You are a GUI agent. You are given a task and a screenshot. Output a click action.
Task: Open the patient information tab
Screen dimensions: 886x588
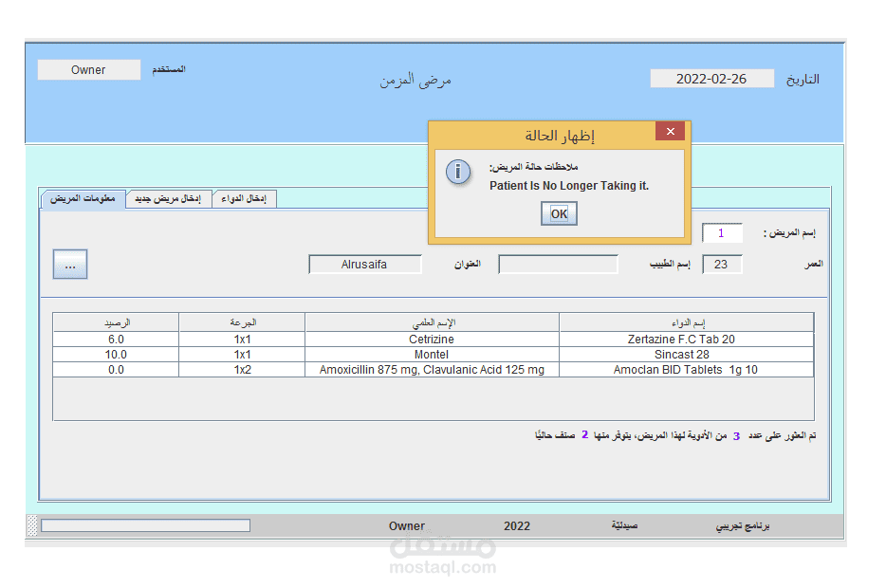tap(83, 198)
